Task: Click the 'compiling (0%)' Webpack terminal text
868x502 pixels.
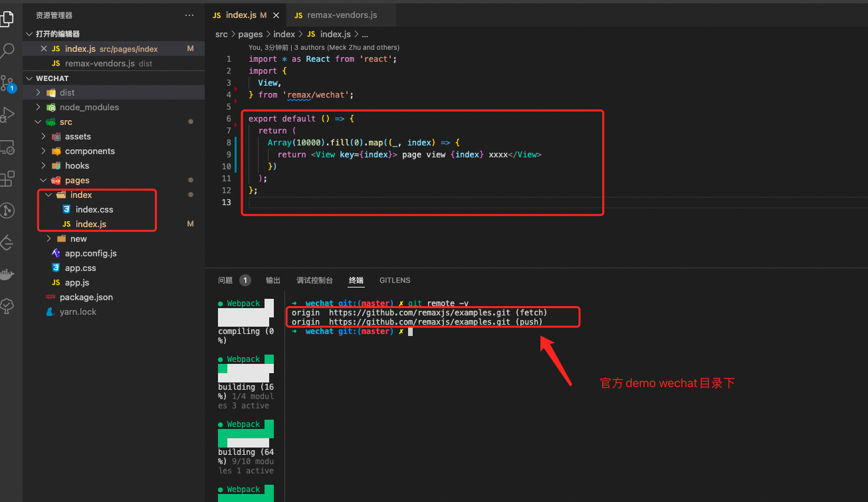Action: pyautogui.click(x=245, y=336)
